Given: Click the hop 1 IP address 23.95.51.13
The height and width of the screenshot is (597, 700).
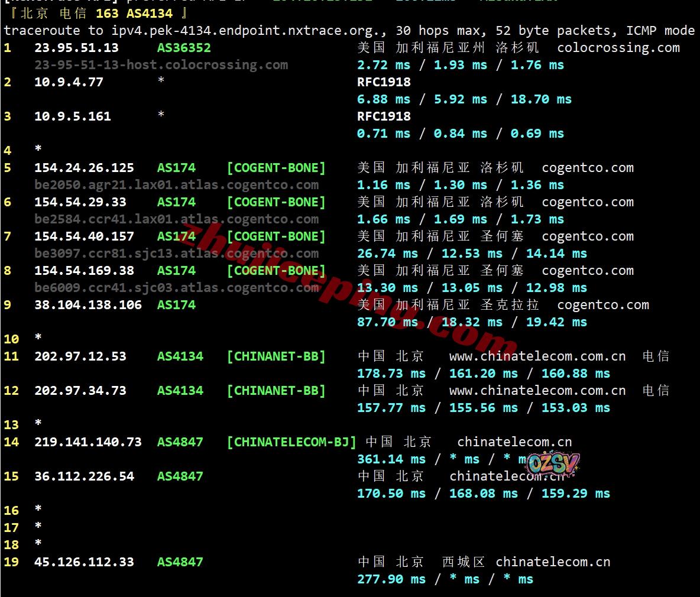Looking at the screenshot, I should click(76, 48).
